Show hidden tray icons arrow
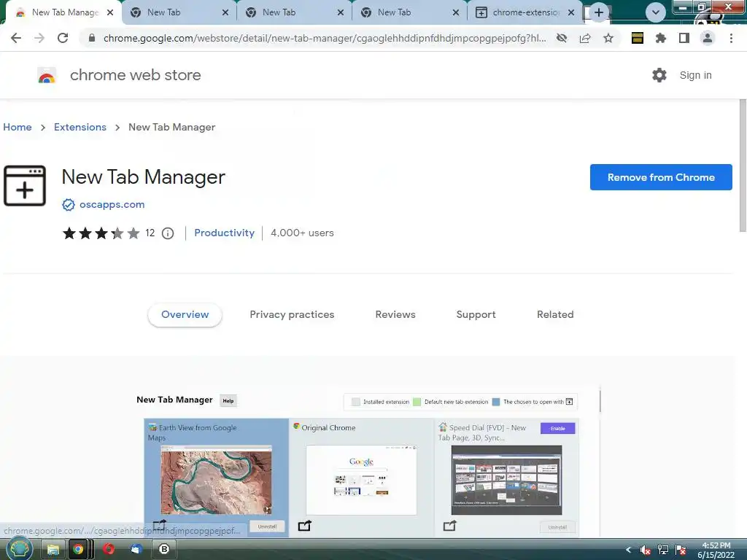This screenshot has height=560, width=747. pyautogui.click(x=628, y=550)
